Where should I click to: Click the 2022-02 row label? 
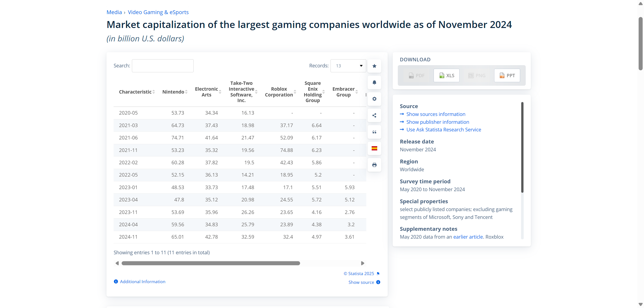tap(128, 163)
